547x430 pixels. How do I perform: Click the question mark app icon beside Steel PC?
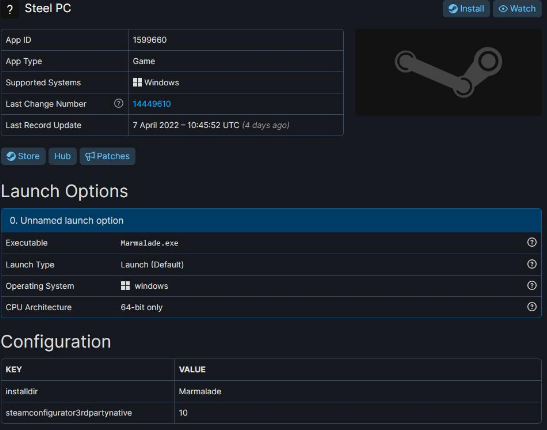[9, 9]
